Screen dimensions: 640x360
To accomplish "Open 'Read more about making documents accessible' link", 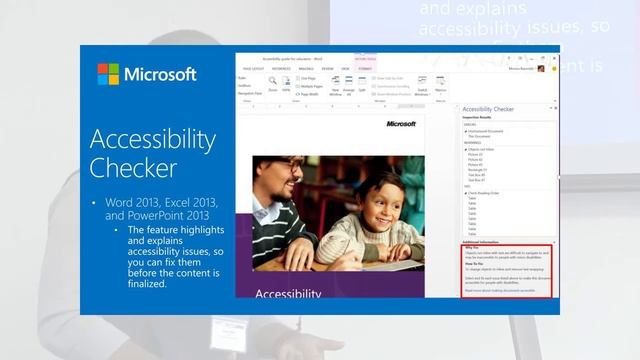I will click(x=500, y=291).
